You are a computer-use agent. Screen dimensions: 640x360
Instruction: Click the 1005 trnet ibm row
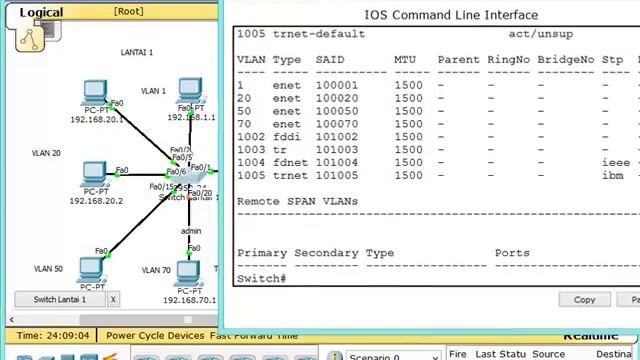pyautogui.click(x=438, y=176)
